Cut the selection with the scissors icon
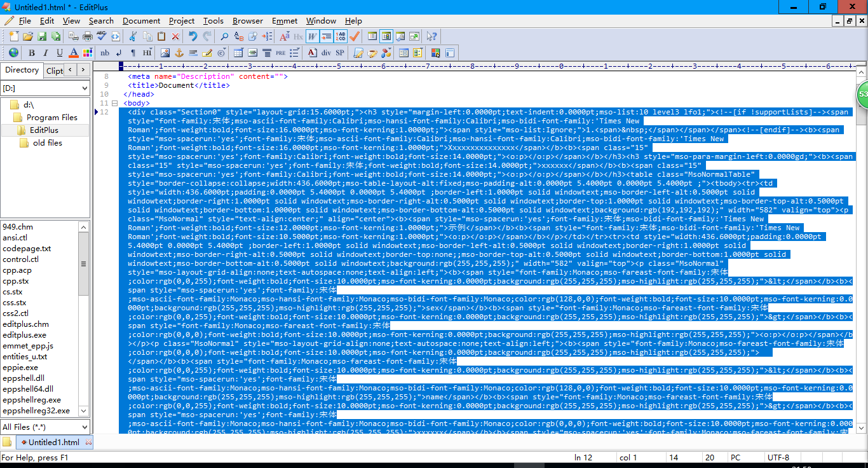The width and height of the screenshot is (868, 468). click(133, 36)
